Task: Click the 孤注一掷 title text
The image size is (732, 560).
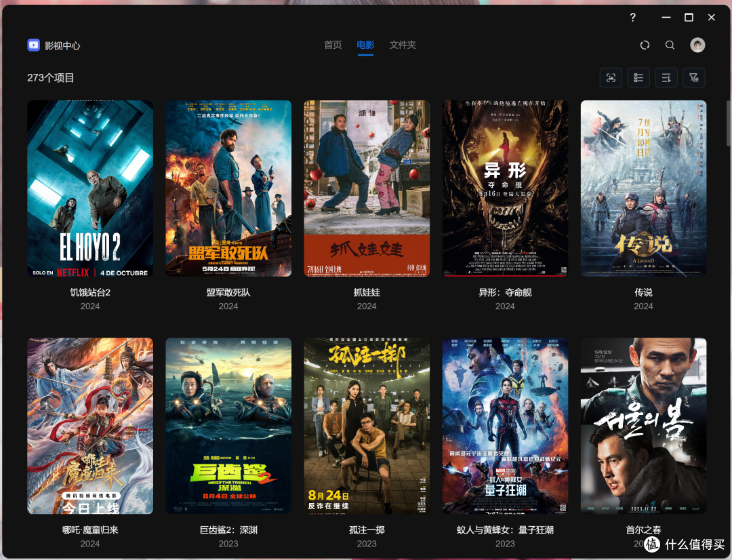Action: (367, 530)
